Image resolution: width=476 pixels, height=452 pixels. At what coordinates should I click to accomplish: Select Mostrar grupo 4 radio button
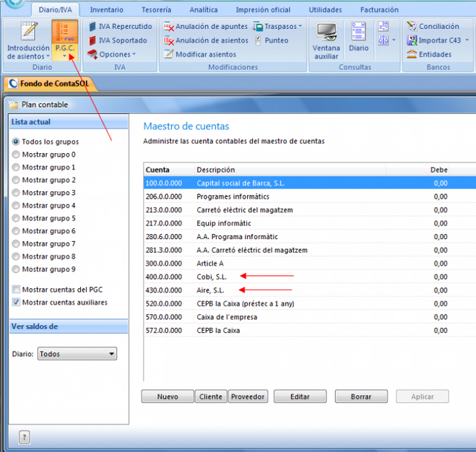tap(16, 206)
